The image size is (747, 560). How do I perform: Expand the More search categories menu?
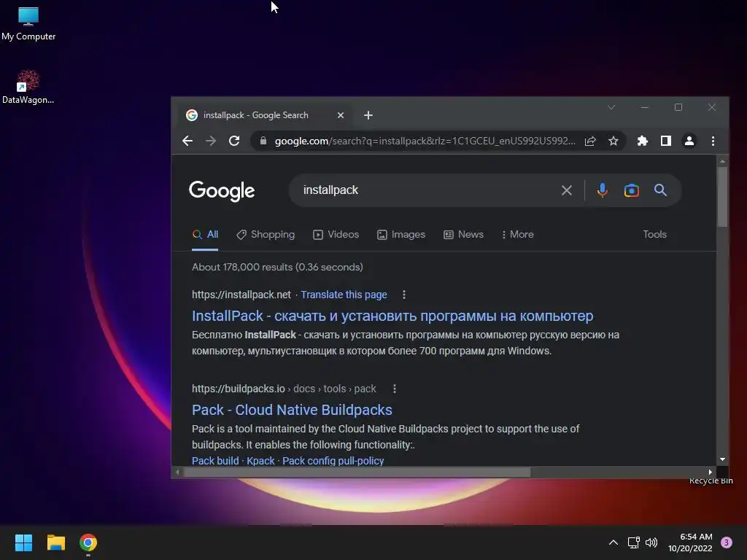(x=517, y=234)
